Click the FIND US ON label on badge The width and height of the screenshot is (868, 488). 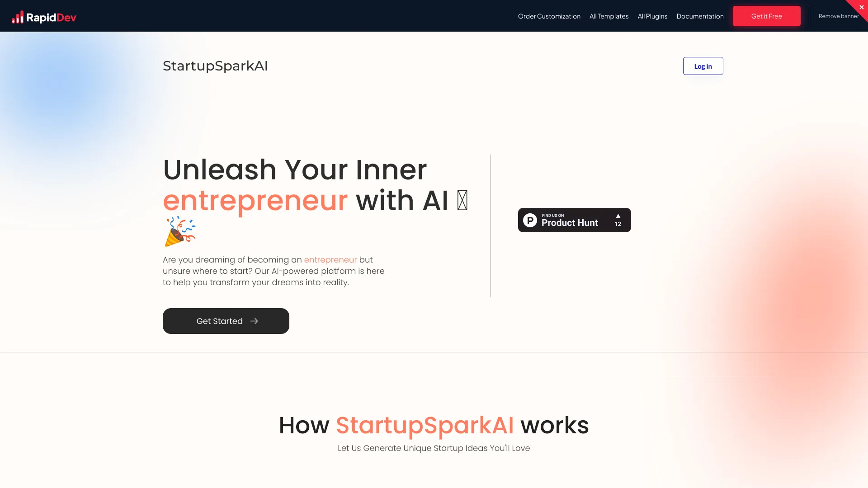[552, 215]
